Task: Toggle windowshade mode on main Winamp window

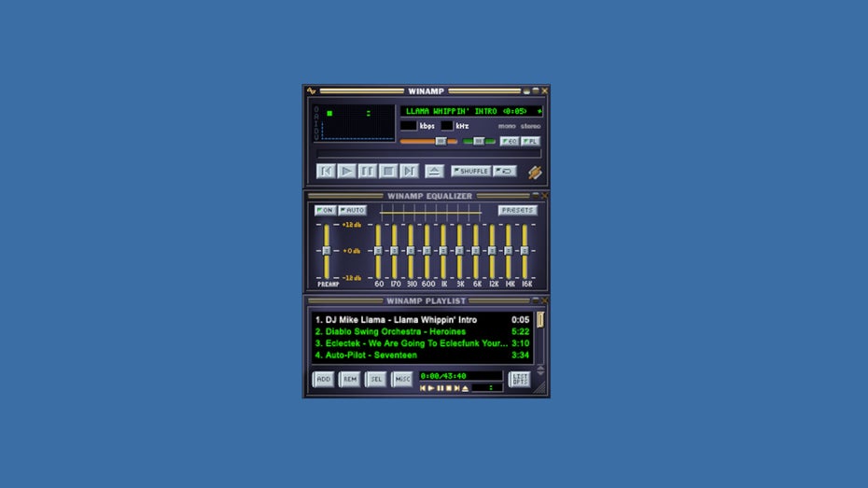Action: 536,91
